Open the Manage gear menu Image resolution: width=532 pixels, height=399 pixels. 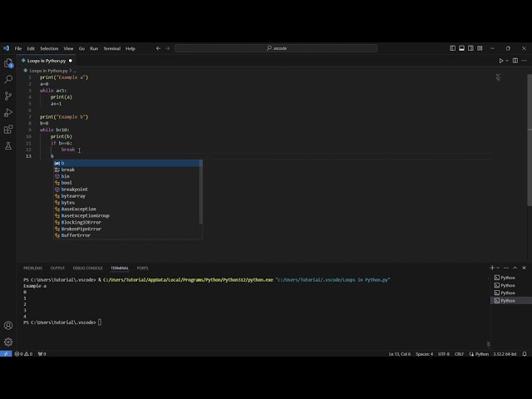click(x=8, y=342)
